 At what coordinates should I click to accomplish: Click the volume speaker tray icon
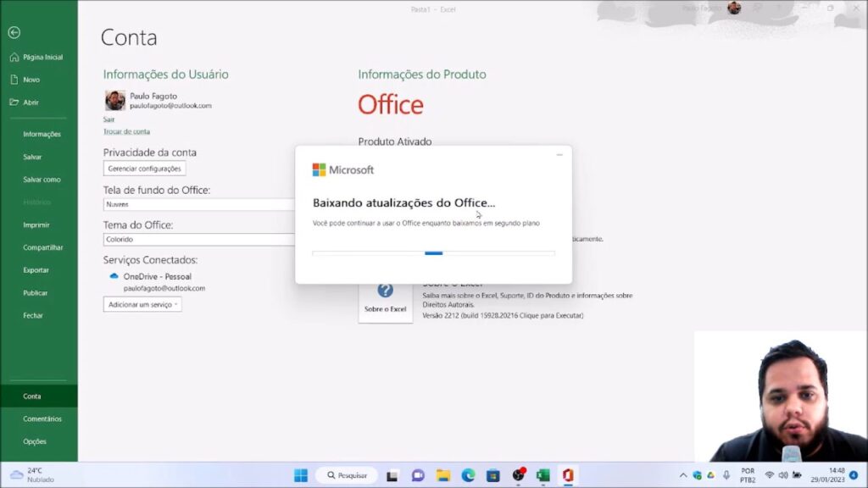pyautogui.click(x=782, y=475)
